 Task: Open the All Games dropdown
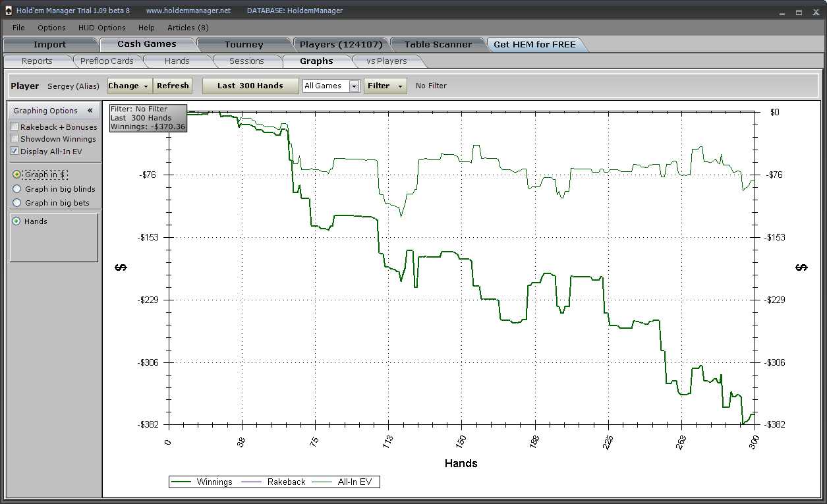pos(354,86)
